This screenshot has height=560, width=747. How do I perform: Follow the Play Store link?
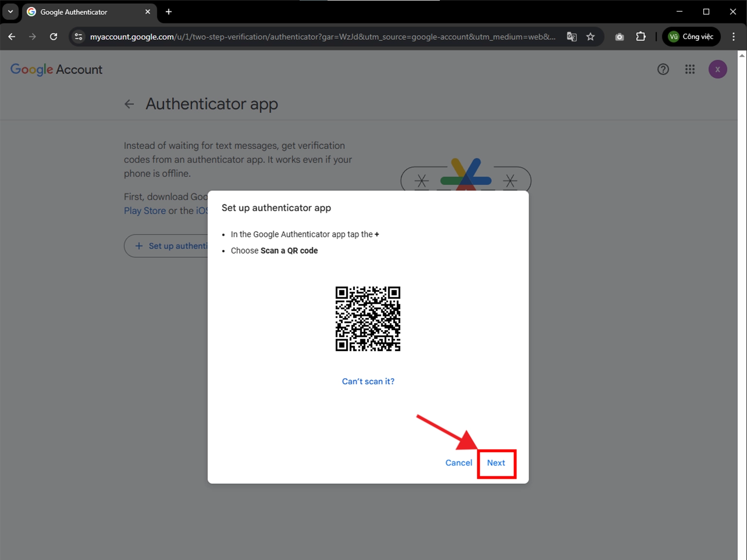(x=144, y=210)
